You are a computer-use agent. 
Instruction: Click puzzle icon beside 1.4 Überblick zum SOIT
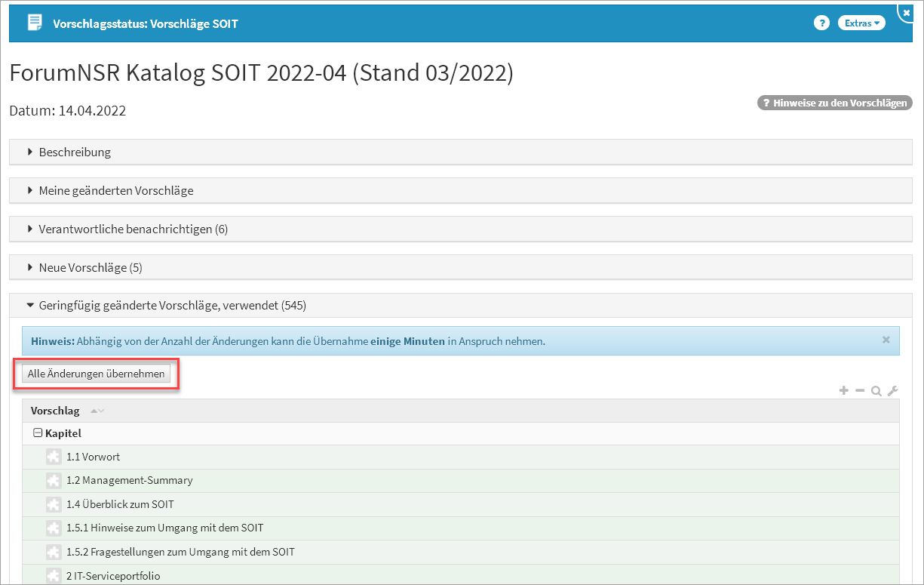[53, 504]
